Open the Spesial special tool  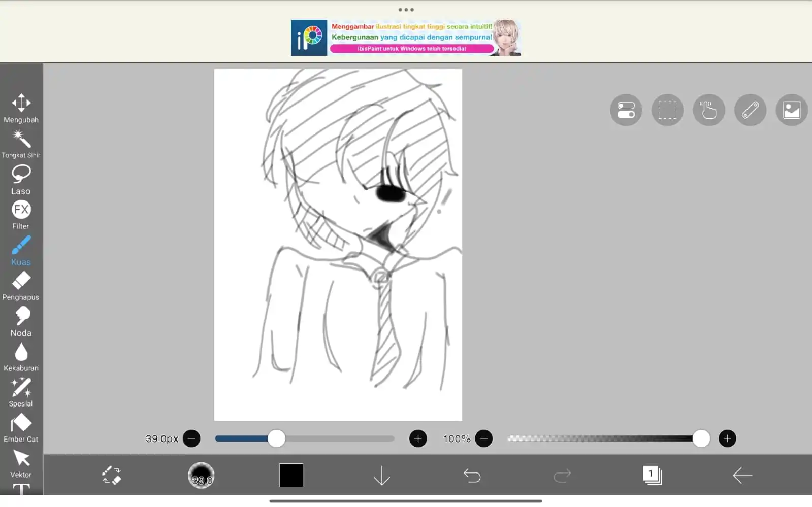coord(21,393)
